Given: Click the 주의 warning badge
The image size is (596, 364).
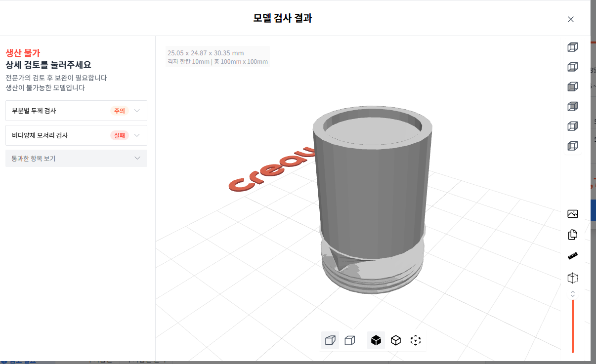Looking at the screenshot, I should [120, 111].
